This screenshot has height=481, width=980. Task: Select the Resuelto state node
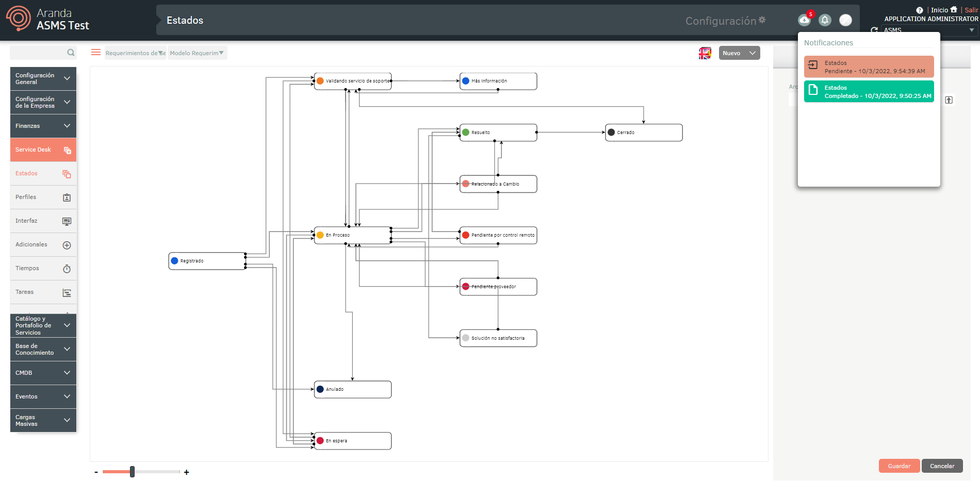click(498, 132)
